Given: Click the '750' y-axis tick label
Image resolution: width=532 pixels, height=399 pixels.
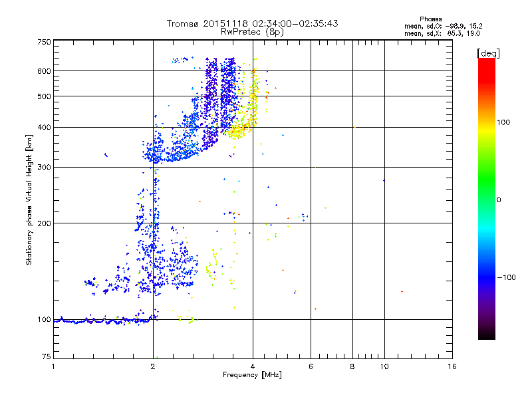Looking at the screenshot, I should [x=45, y=42].
